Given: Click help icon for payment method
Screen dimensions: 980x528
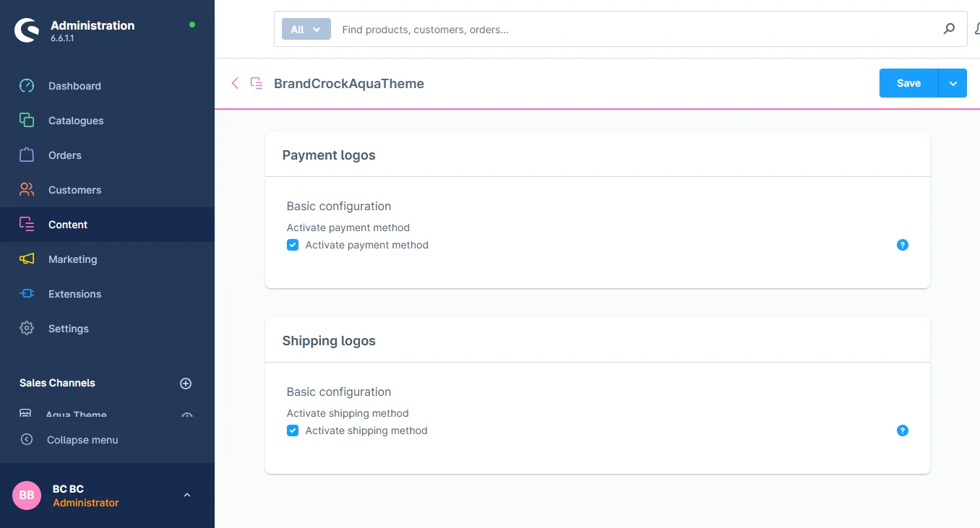Looking at the screenshot, I should click(x=902, y=245).
